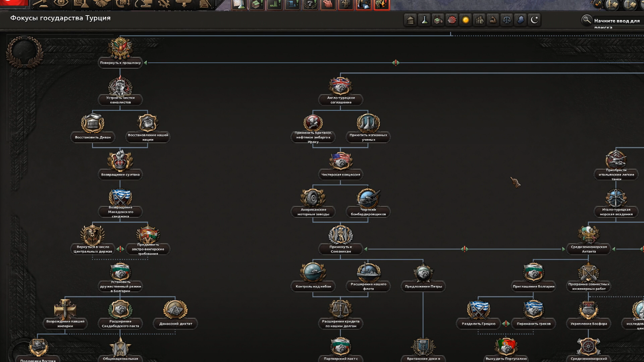Select the Вынудить Португалию focus icon
644x362 pixels.
[x=506, y=346]
